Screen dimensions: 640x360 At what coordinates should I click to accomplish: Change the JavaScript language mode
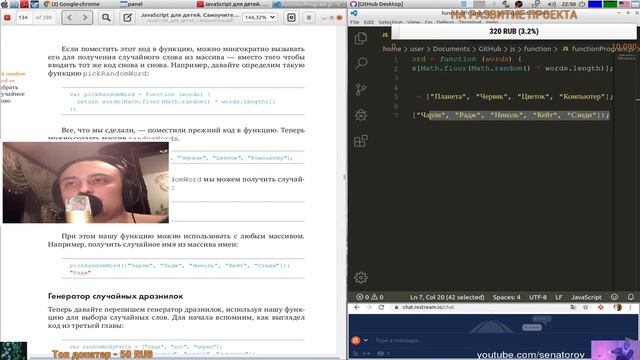[x=586, y=297]
